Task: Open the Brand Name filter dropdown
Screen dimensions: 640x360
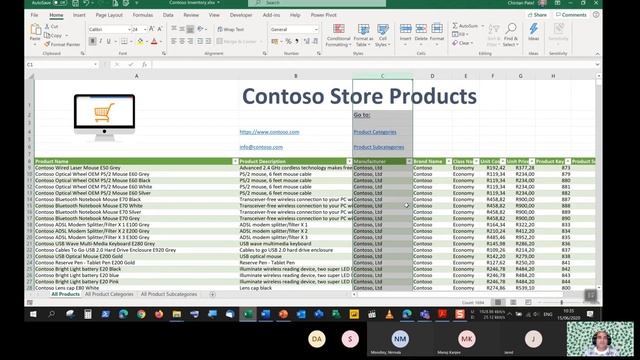Action: [x=449, y=162]
